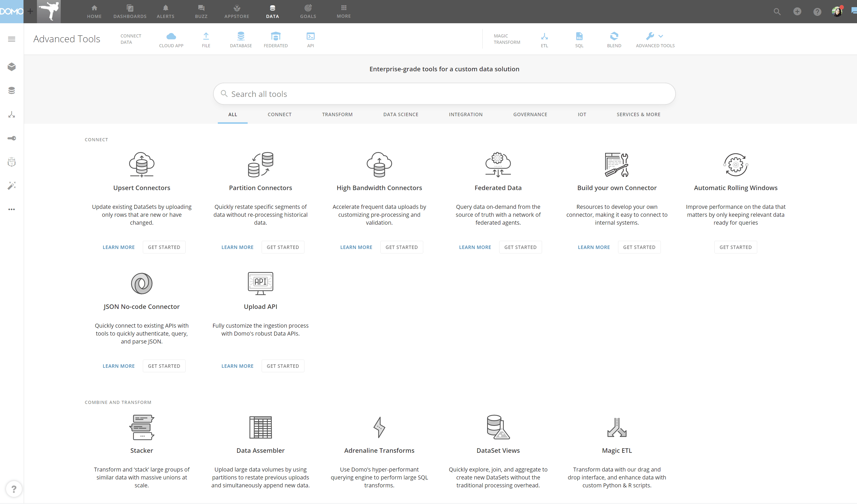The height and width of the screenshot is (504, 857).
Task: Click the Upload API monitor icon
Action: click(x=261, y=283)
